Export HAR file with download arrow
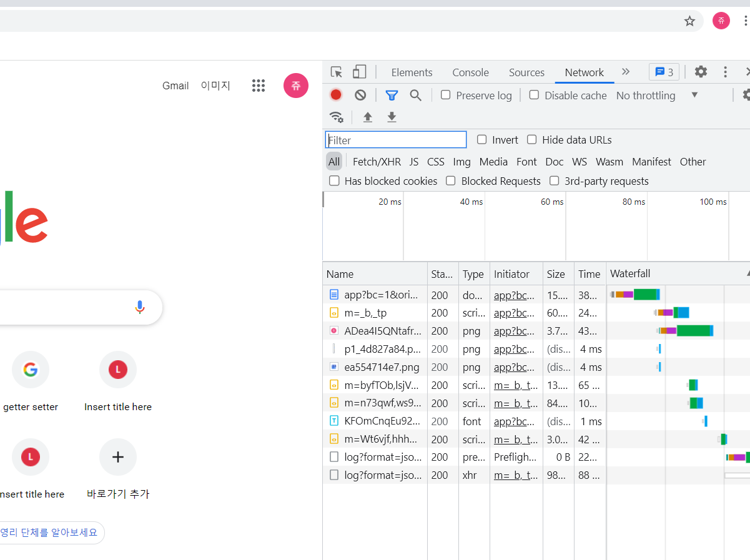 point(392,117)
